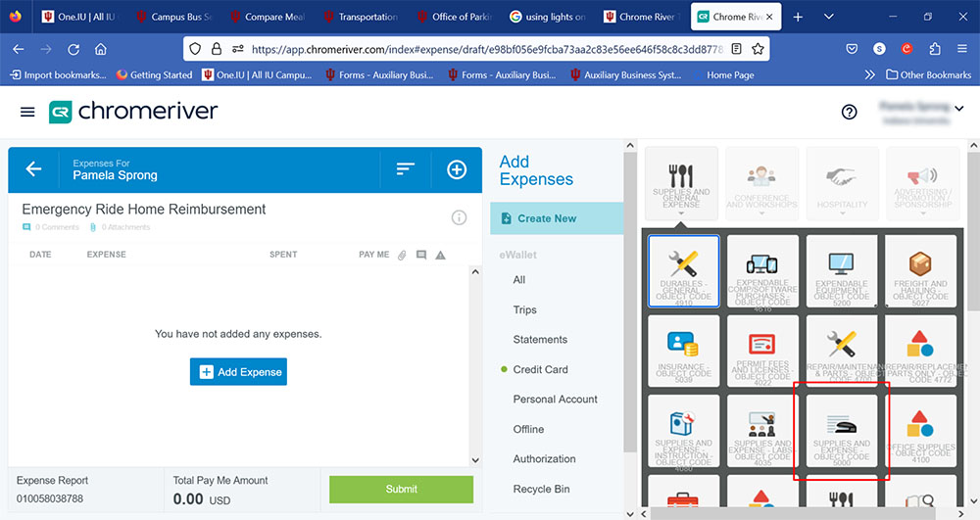Open Trips in eWallet list
The height and width of the screenshot is (520, 980).
coord(524,309)
